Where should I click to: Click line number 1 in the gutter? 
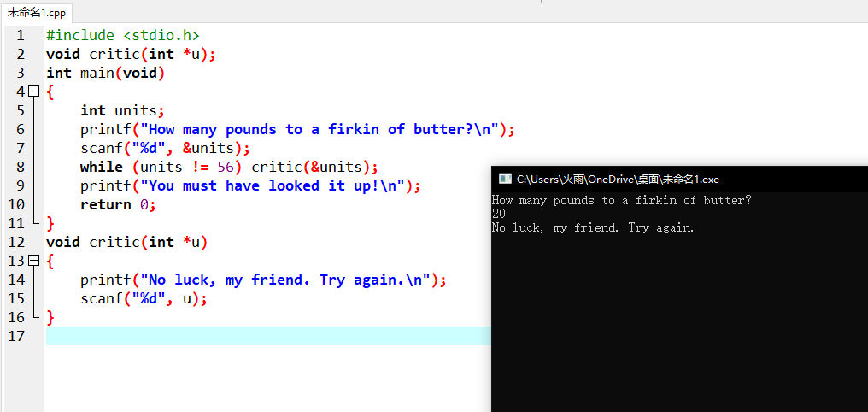click(x=21, y=35)
